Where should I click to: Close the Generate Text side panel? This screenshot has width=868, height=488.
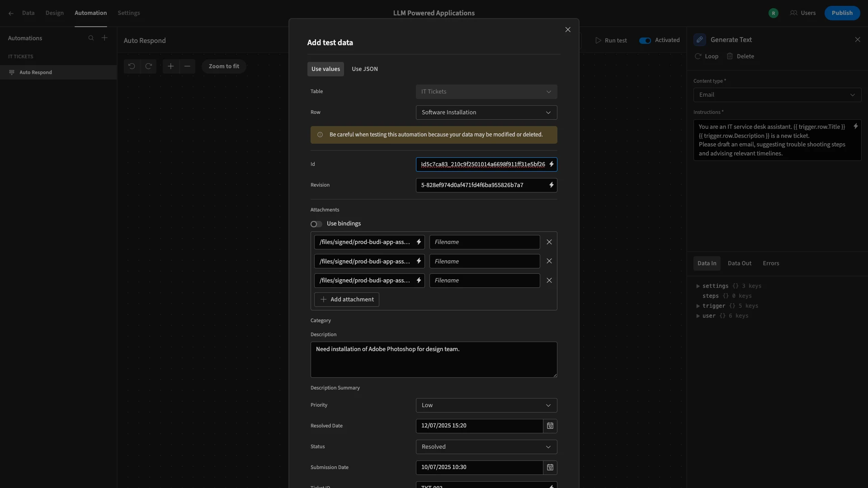(x=858, y=40)
